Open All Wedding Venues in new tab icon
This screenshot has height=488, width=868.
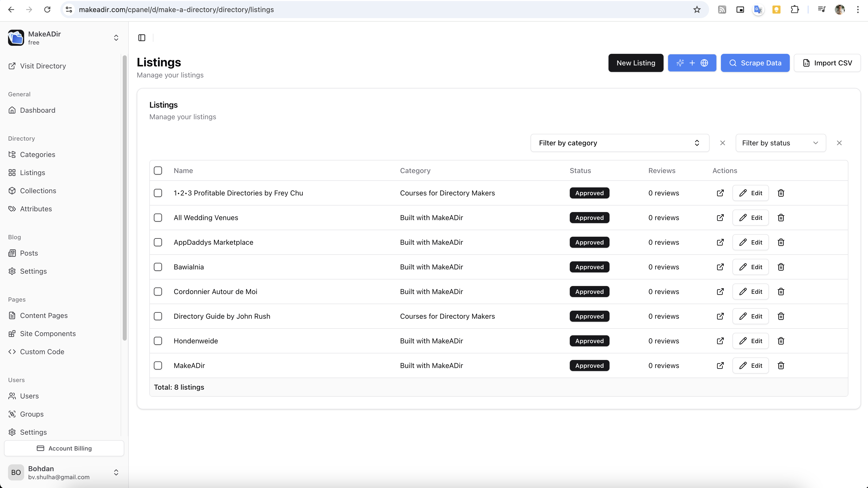720,218
